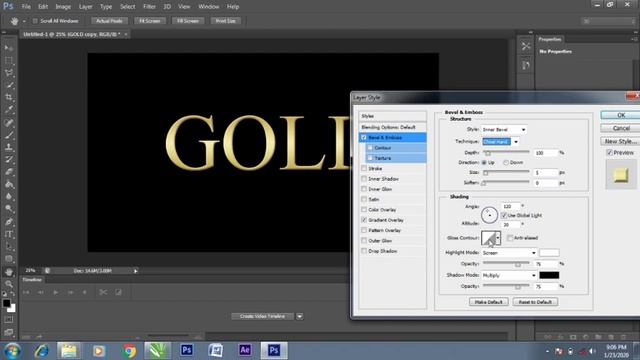Toggle the Preview checkbox
Image resolution: width=640 pixels, height=360 pixels.
coord(609,152)
